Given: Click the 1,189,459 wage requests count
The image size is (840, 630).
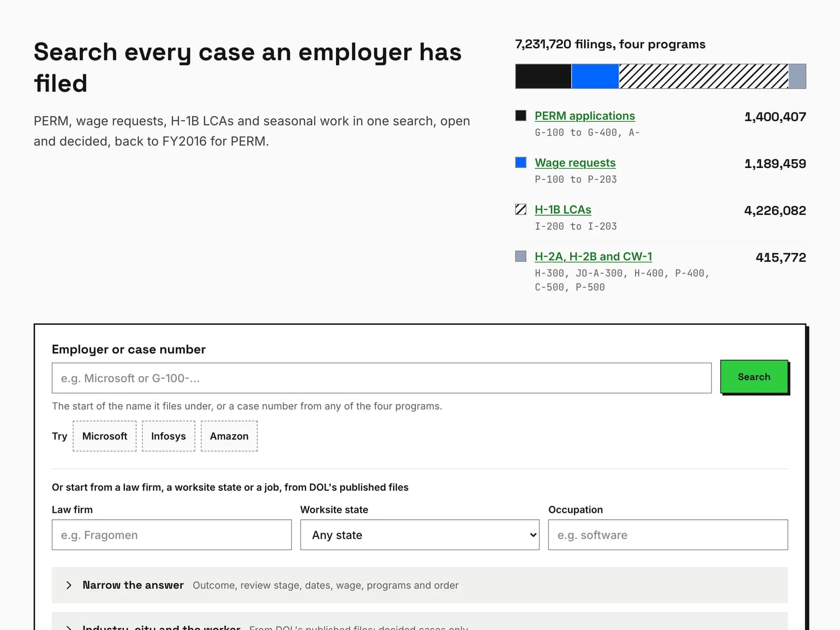Looking at the screenshot, I should (775, 163).
